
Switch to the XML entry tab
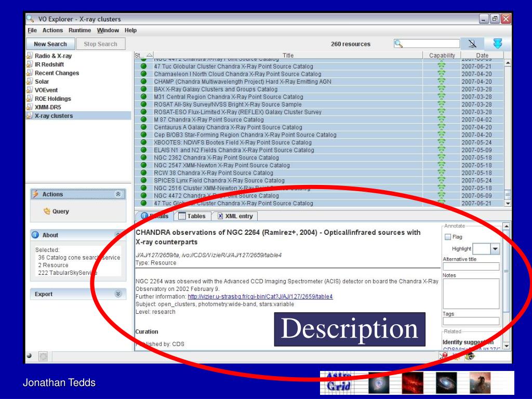click(x=235, y=216)
